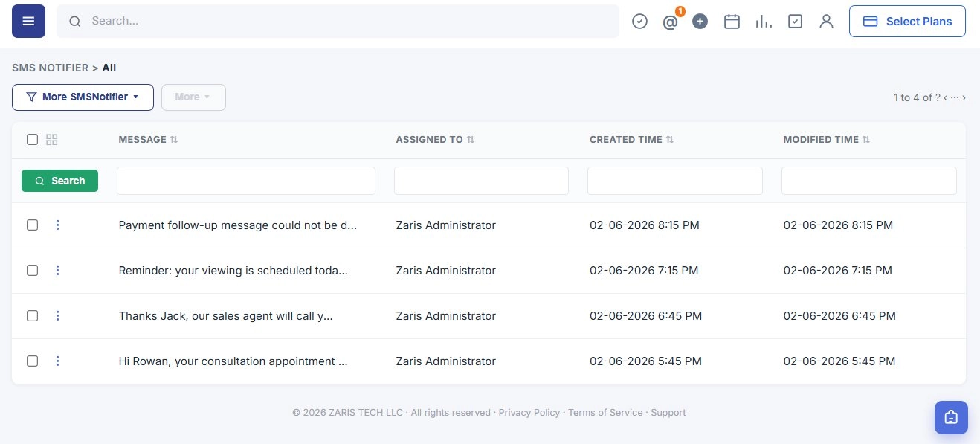Click Zaris Administrator in the Payment follow-up row
980x444 pixels.
coord(445,225)
